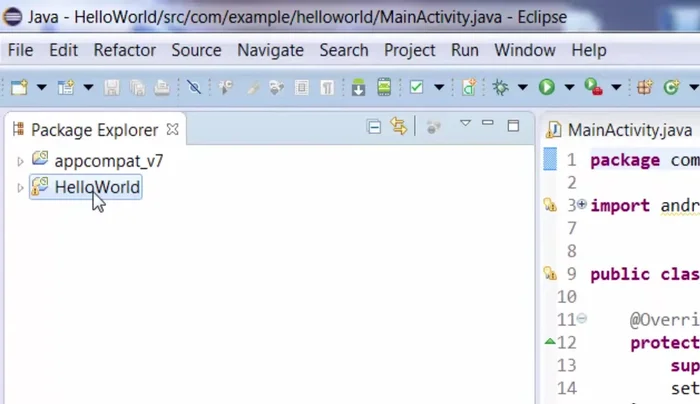Open the Android SDK Manager icon
The height and width of the screenshot is (404, 700).
tap(358, 88)
